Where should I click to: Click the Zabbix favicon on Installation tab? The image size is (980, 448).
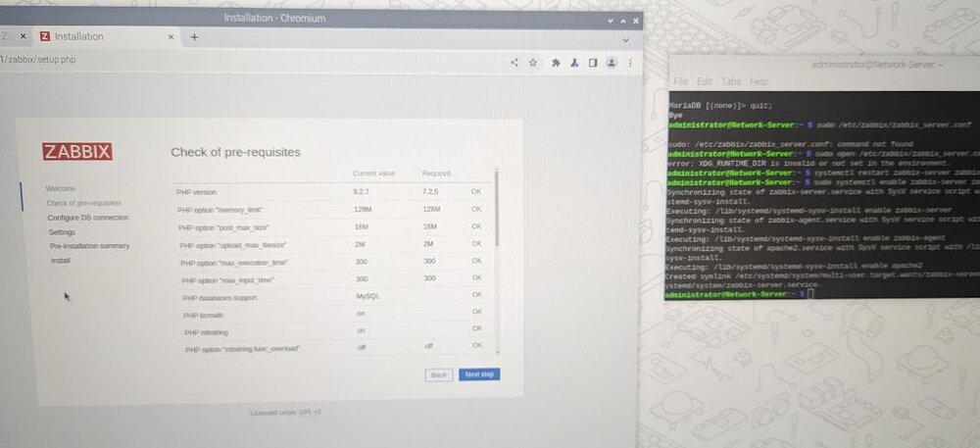point(44,36)
